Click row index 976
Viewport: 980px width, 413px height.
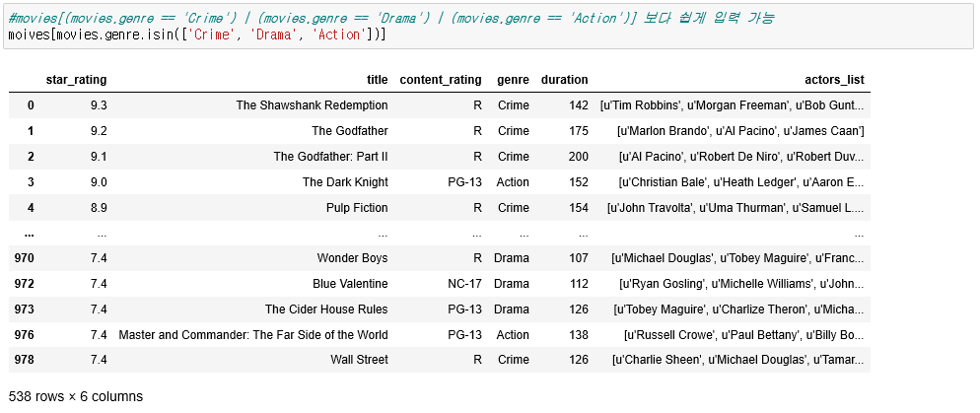(x=25, y=335)
